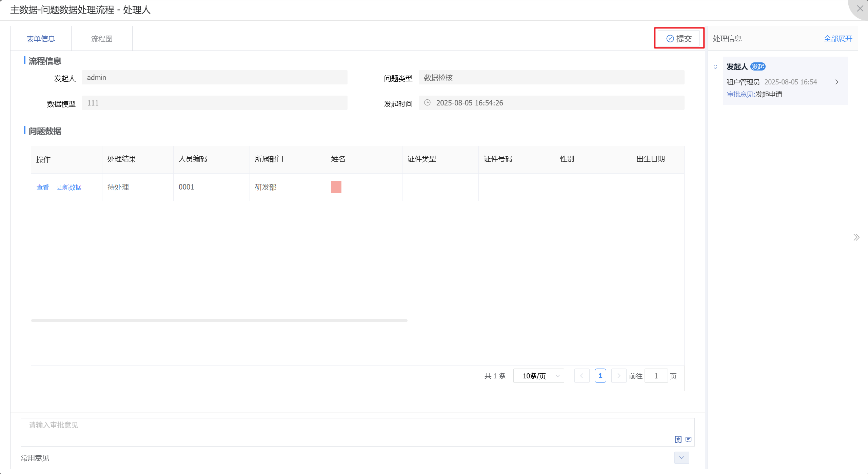The width and height of the screenshot is (868, 474).
Task: Collapse side panel with double-chevron icon
Action: click(856, 237)
